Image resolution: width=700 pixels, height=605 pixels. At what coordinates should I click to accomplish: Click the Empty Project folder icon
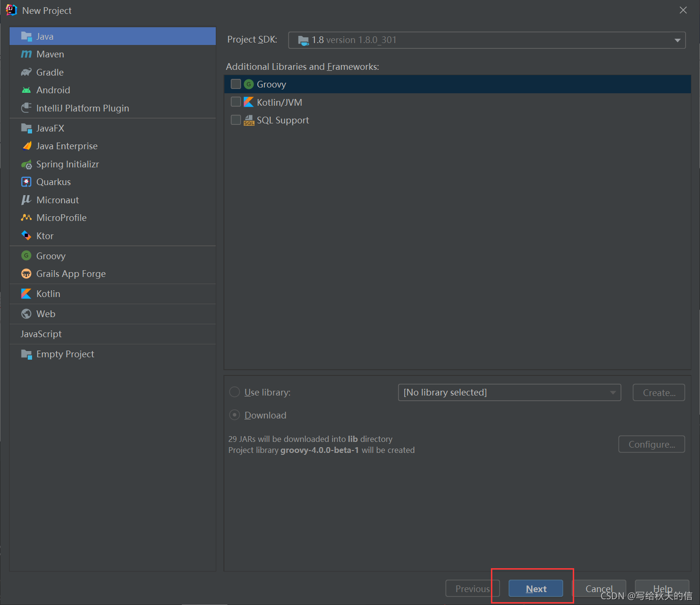pos(26,354)
